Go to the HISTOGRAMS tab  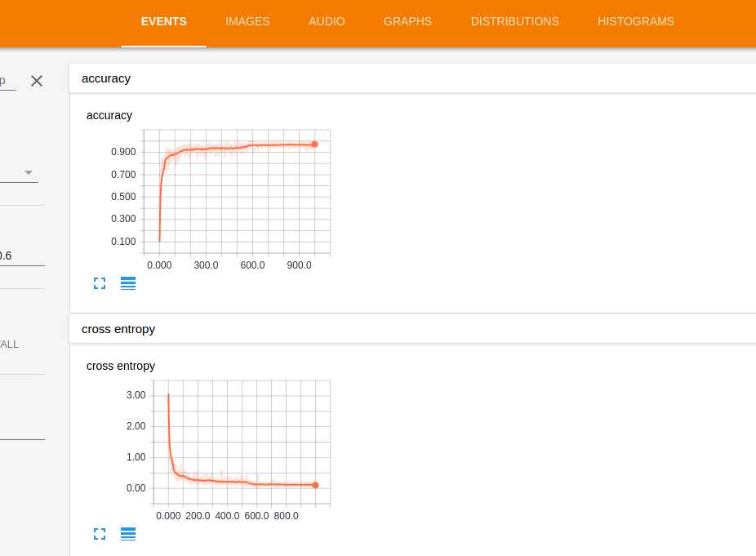(635, 22)
